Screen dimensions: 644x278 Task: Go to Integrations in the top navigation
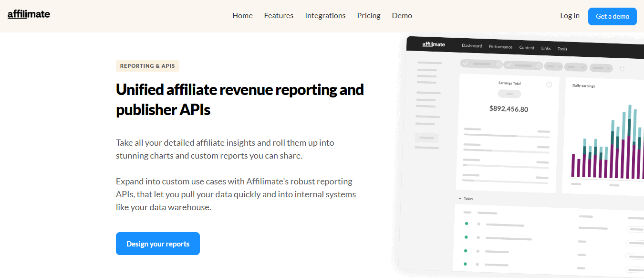tap(325, 16)
